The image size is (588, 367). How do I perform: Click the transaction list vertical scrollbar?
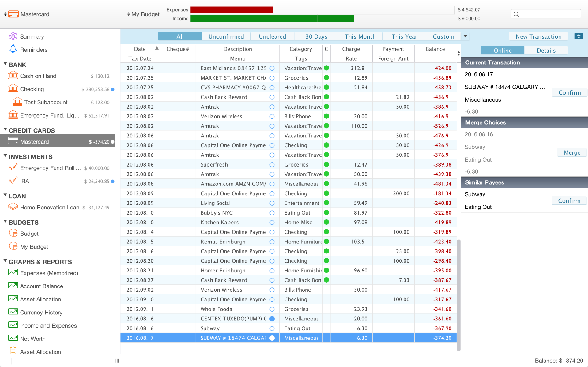tap(458, 295)
